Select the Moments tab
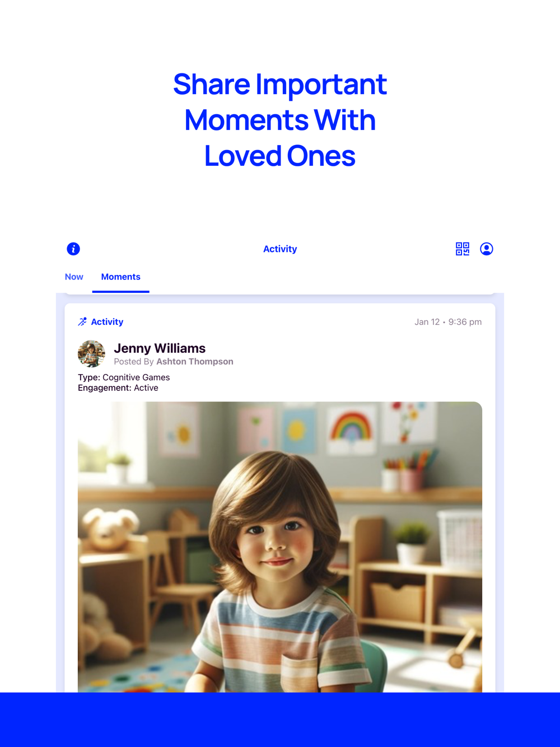This screenshot has width=560, height=747. tap(121, 277)
